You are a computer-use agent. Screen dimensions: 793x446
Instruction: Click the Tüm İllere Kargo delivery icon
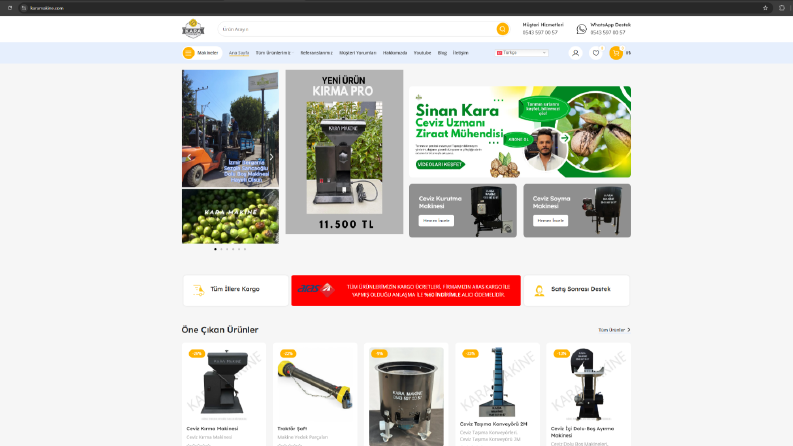click(x=198, y=290)
